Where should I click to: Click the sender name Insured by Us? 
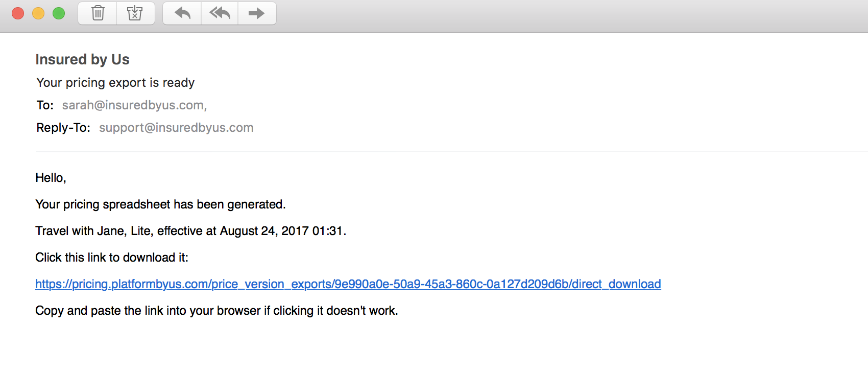(82, 60)
